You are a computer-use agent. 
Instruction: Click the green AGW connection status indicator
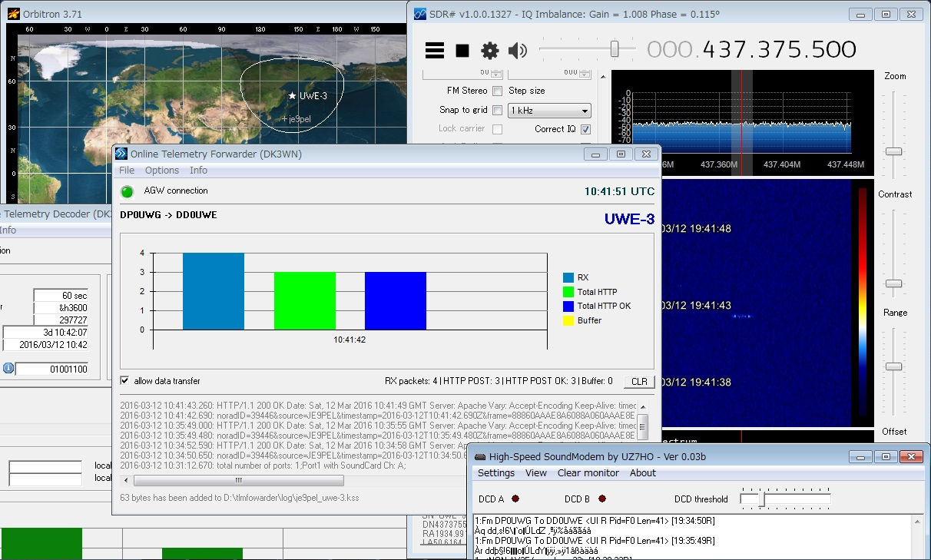tap(128, 191)
